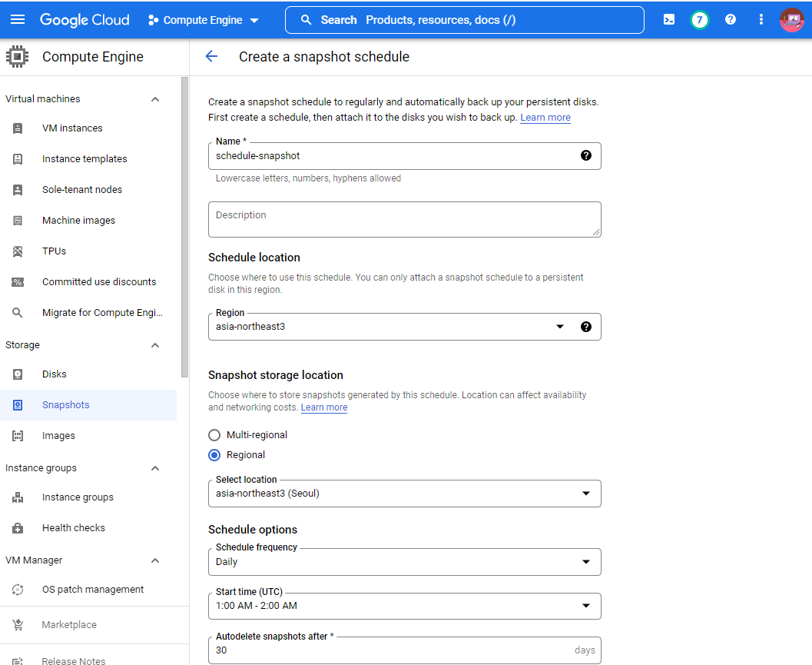Click the Health checks icon
The image size is (812, 665).
click(x=18, y=528)
